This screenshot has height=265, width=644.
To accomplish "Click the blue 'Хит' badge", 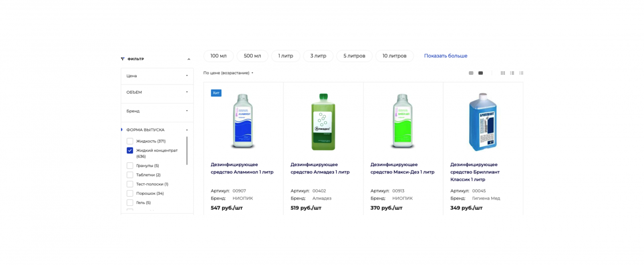I will coord(216,93).
